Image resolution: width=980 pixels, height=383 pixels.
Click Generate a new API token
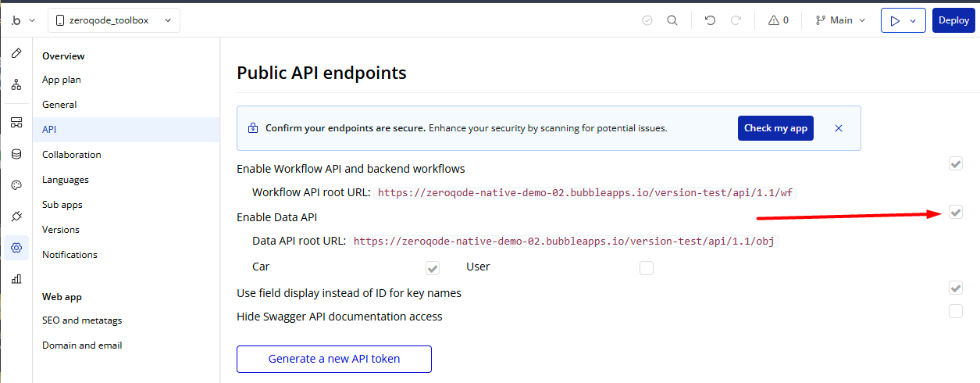click(x=334, y=359)
